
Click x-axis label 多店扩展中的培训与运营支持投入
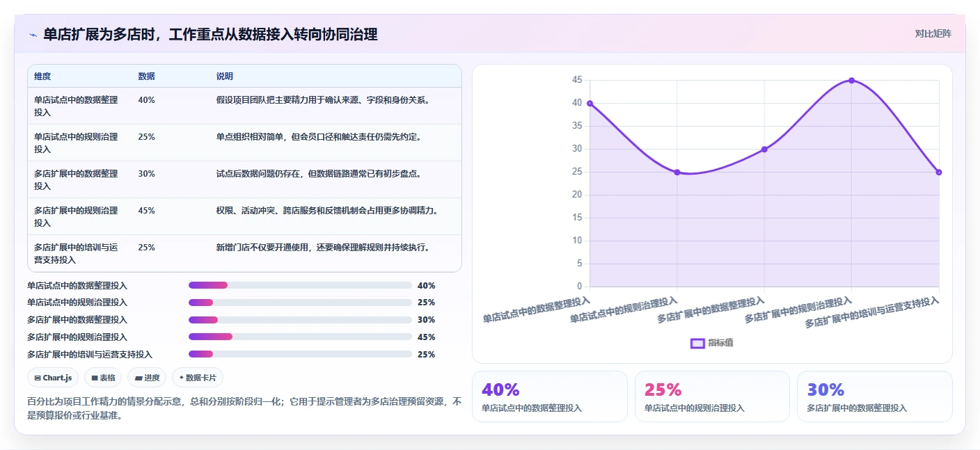[x=872, y=311]
